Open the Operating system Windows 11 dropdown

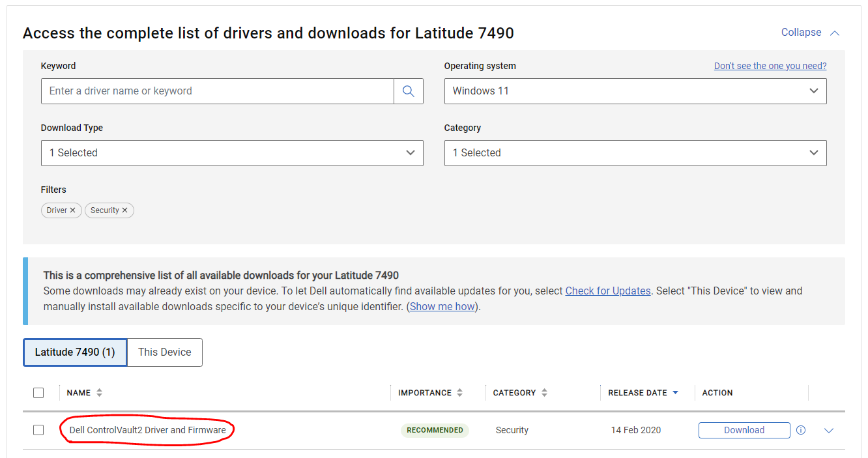click(x=635, y=91)
